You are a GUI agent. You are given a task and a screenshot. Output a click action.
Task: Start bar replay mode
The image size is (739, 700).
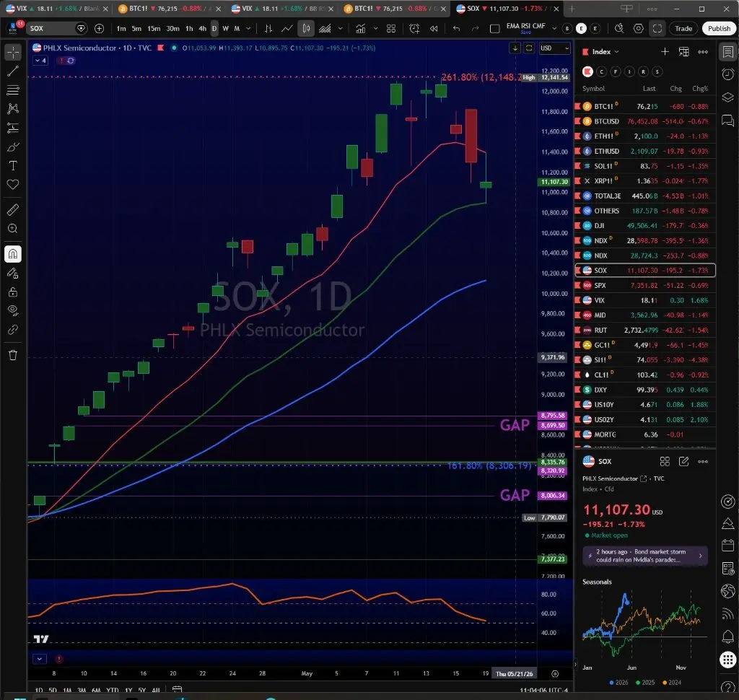[x=434, y=29]
